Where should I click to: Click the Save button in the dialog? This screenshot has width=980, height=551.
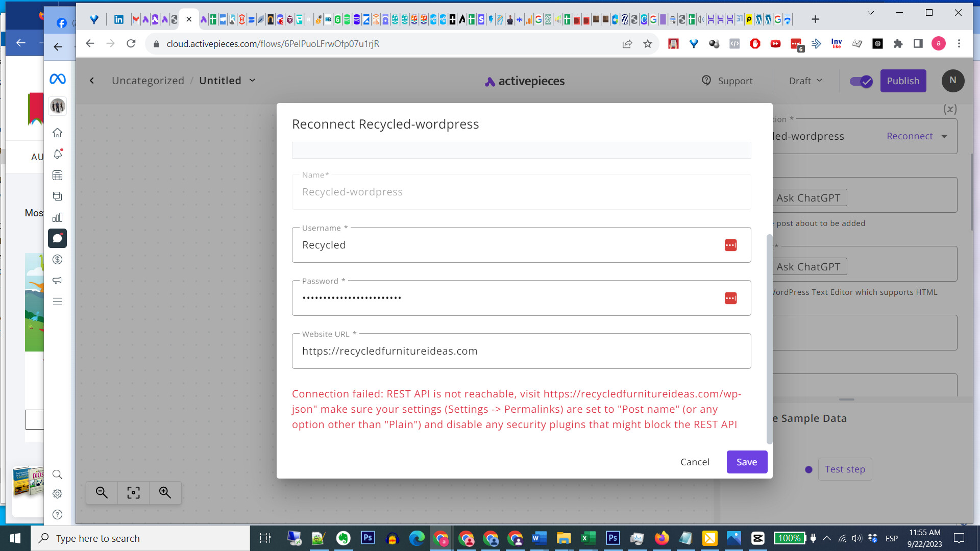747,462
